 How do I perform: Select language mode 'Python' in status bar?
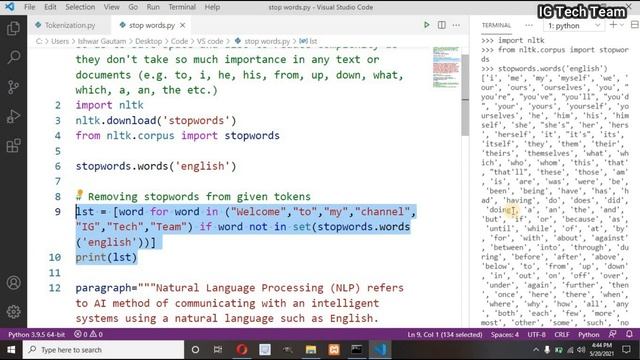589,334
